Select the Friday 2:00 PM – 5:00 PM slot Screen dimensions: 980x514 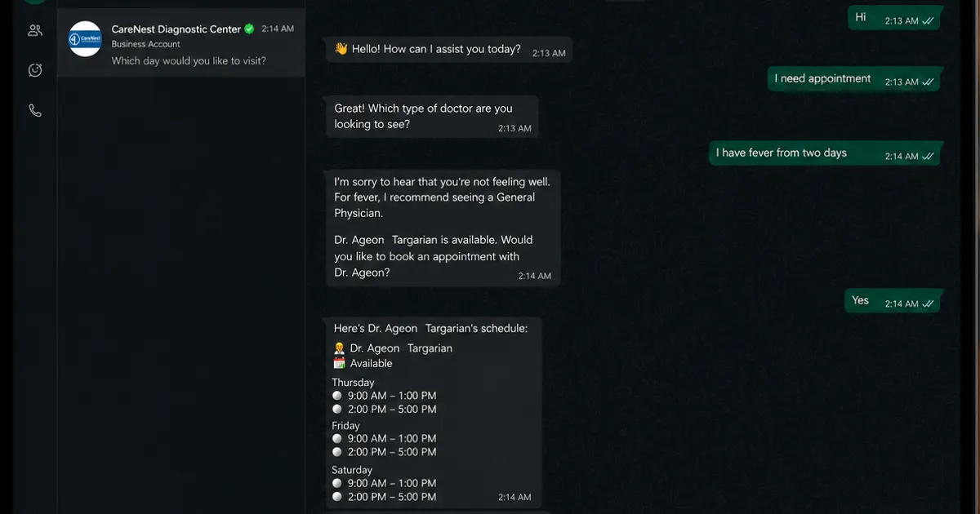click(x=385, y=452)
